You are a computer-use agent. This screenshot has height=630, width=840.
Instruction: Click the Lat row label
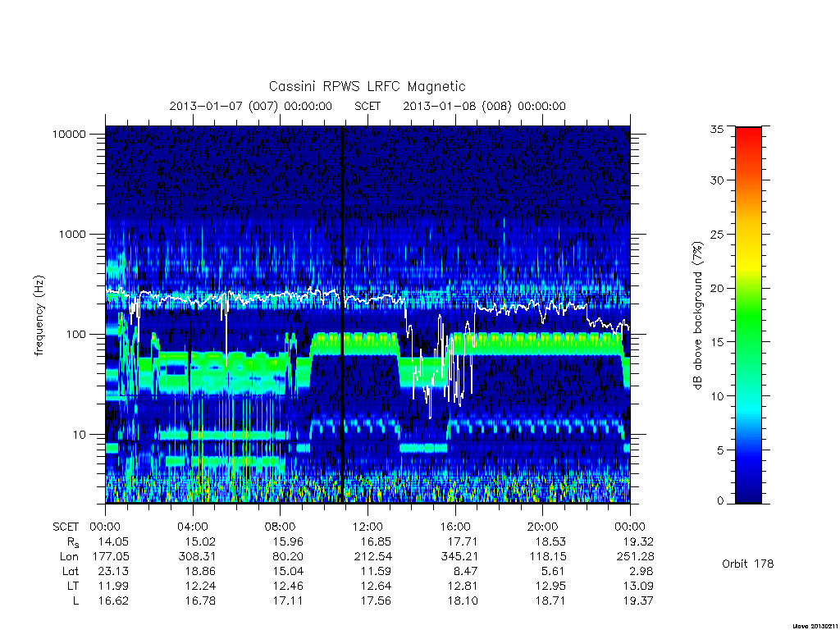[71, 571]
